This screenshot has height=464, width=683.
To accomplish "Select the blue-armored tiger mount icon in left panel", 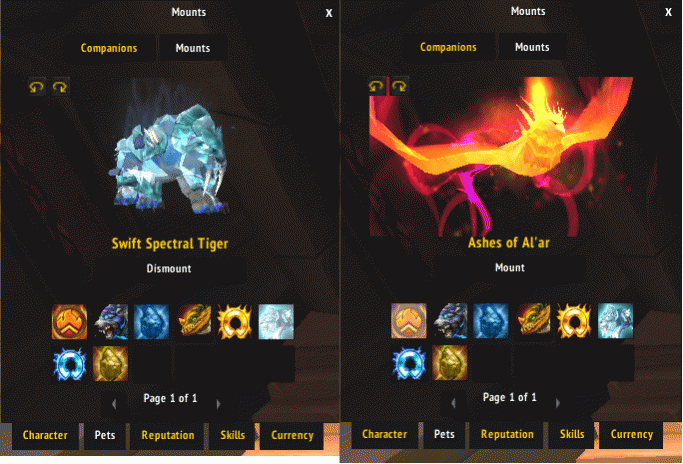I will [111, 322].
